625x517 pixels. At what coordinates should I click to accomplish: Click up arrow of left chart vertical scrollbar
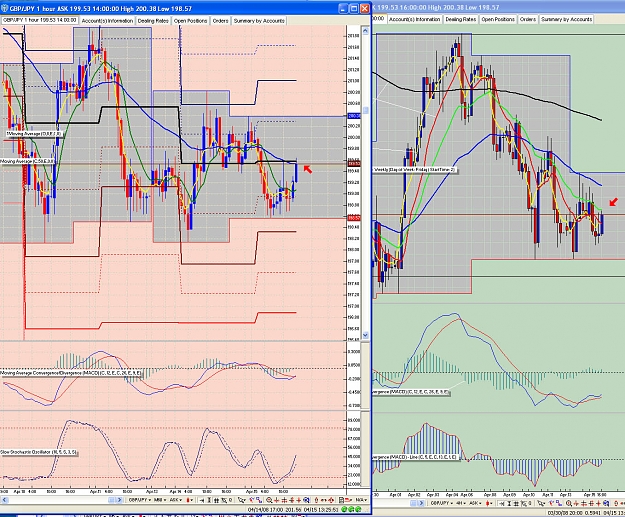coord(365,30)
